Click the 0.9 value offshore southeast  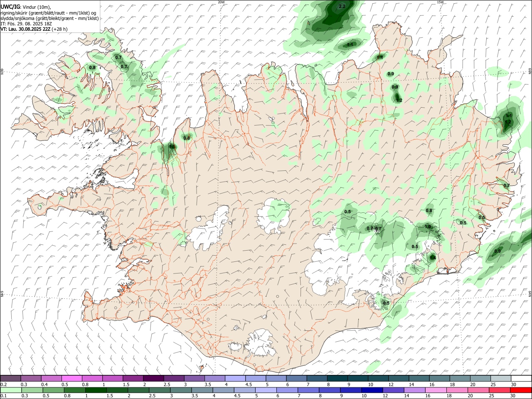(x=498, y=251)
